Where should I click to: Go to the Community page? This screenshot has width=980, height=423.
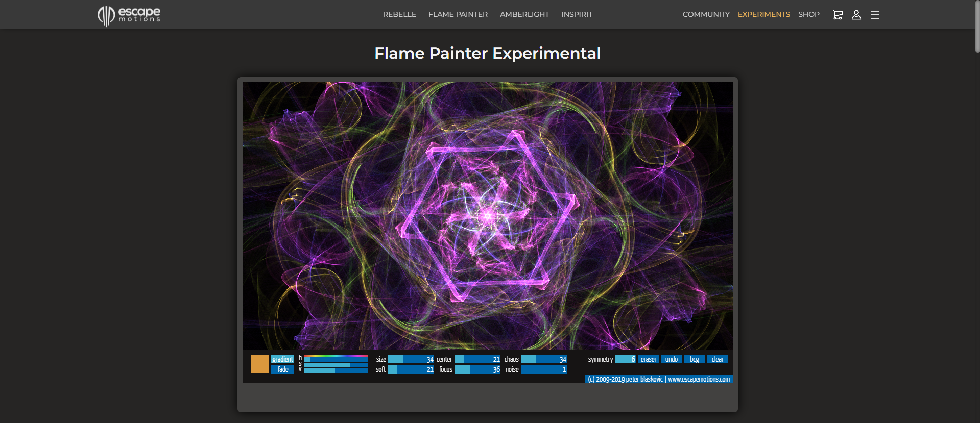706,14
